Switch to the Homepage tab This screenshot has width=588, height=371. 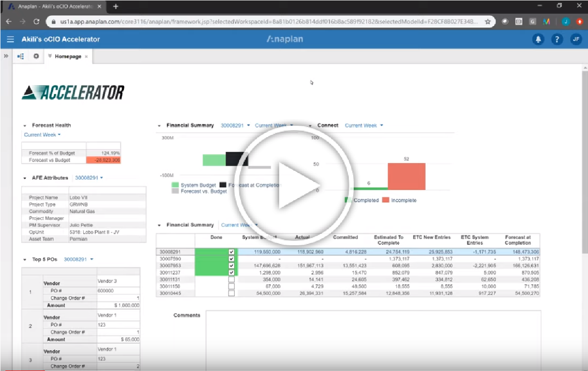pyautogui.click(x=68, y=57)
